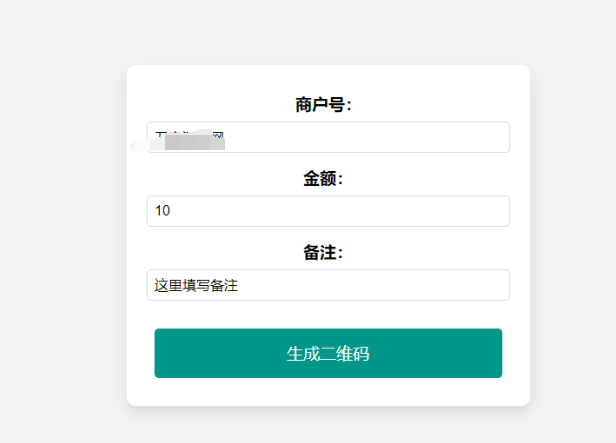Click the 商户号 input field
This screenshot has width=616, height=443.
[328, 137]
